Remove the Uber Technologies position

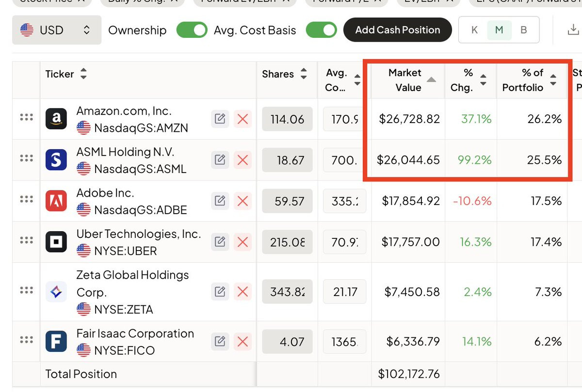click(242, 241)
